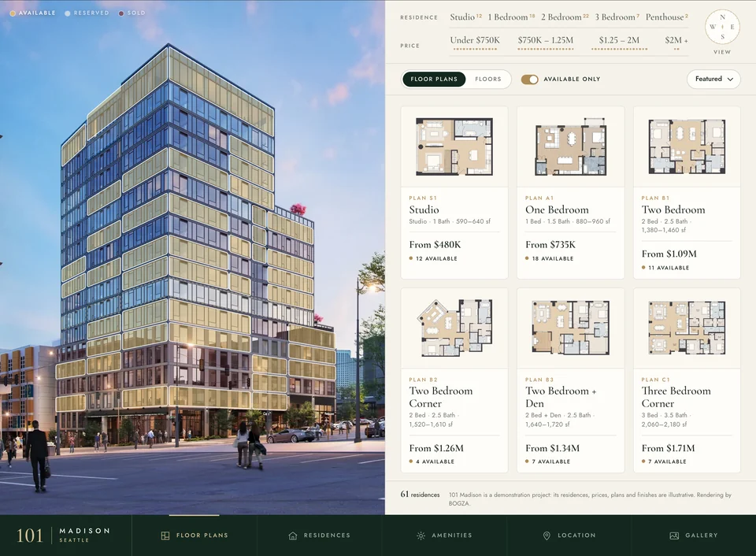Click the One Bedroom plan title
Viewport: 756px width, 556px height.
(557, 209)
